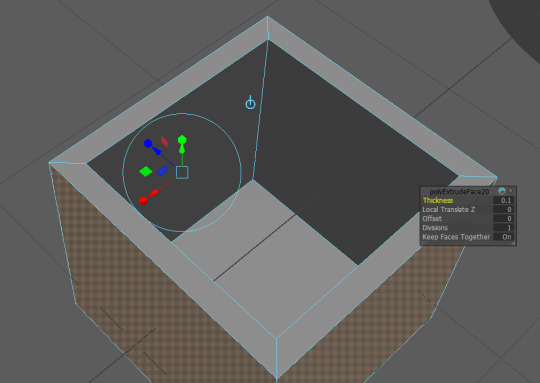
Task: Click the green plane handle of manipulator
Action: (x=146, y=171)
